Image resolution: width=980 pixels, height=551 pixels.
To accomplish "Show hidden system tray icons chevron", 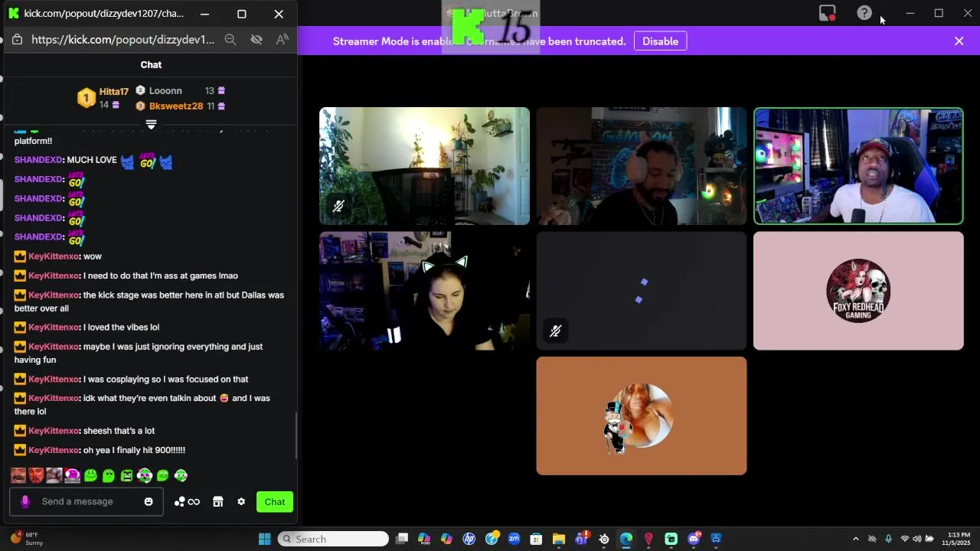I will click(x=856, y=539).
